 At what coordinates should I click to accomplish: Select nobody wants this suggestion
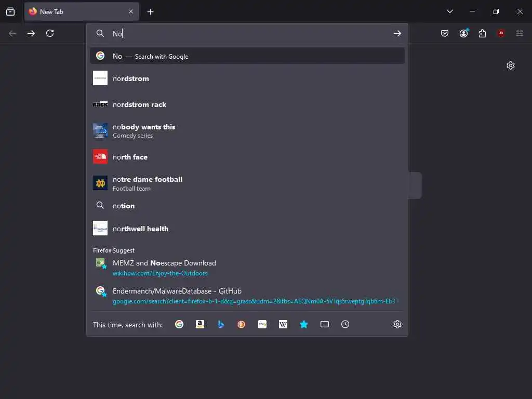(x=247, y=130)
